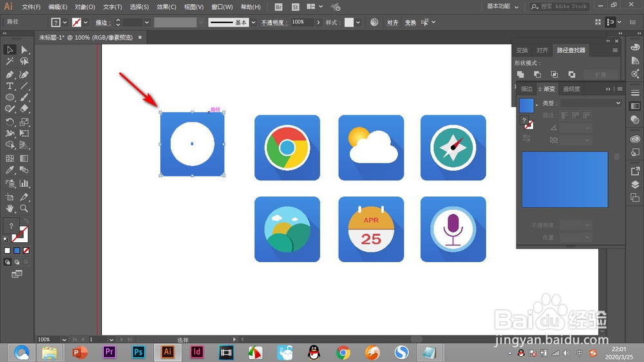The image size is (644, 362).
Task: Select the Column Graph tool
Action: 24,184
